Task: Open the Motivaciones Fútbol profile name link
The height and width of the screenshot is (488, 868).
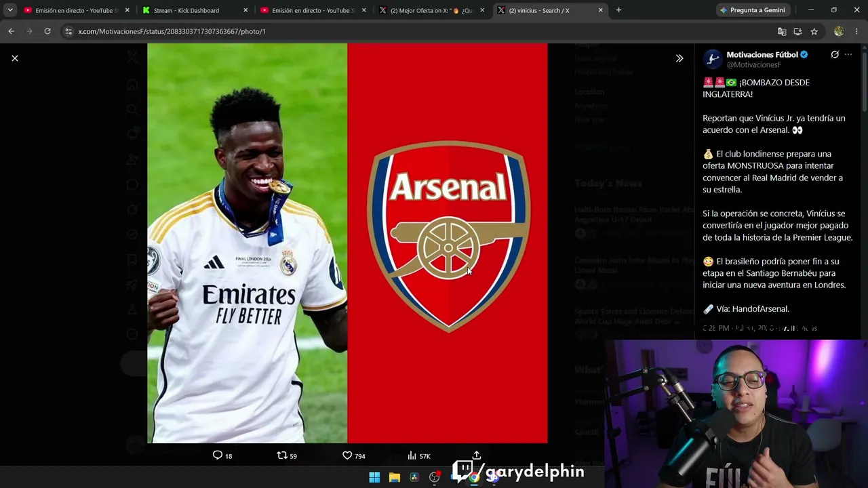Action: 762,55
